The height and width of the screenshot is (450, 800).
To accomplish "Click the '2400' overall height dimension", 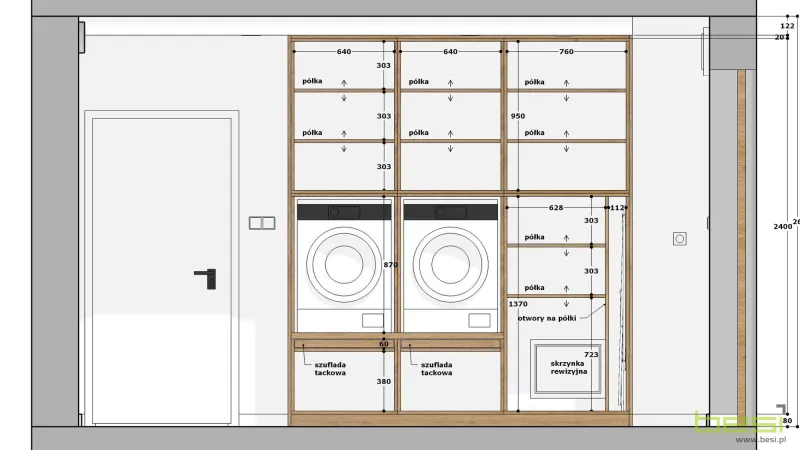I will (x=783, y=226).
